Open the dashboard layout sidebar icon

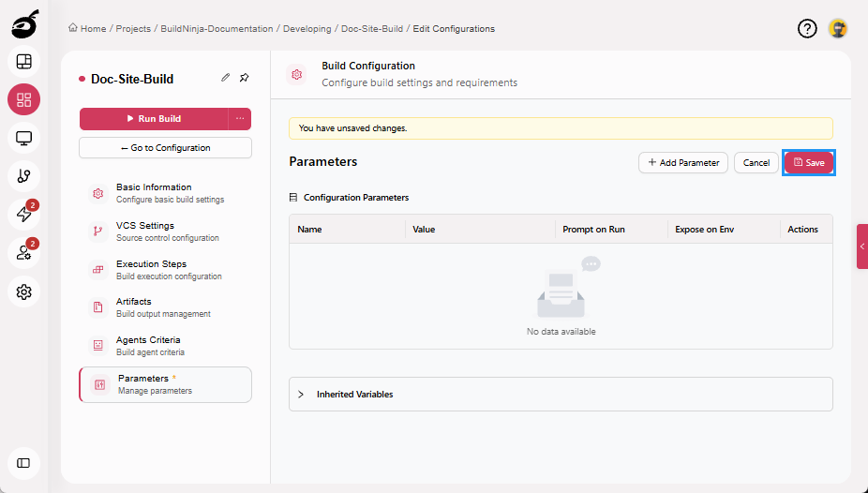pos(23,62)
